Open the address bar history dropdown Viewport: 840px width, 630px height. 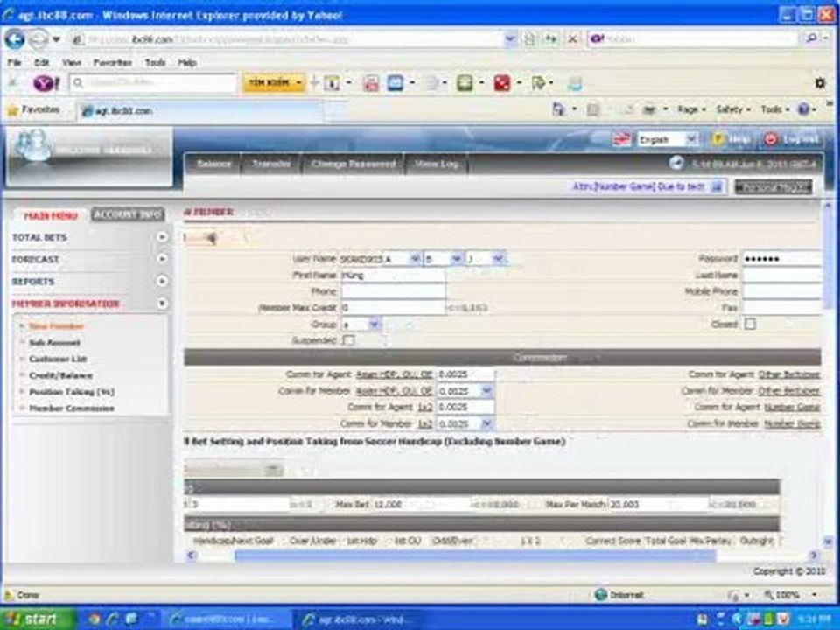tap(510, 39)
